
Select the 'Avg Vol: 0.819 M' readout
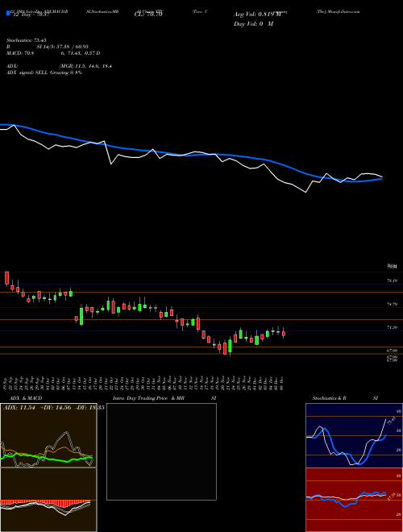(x=257, y=15)
